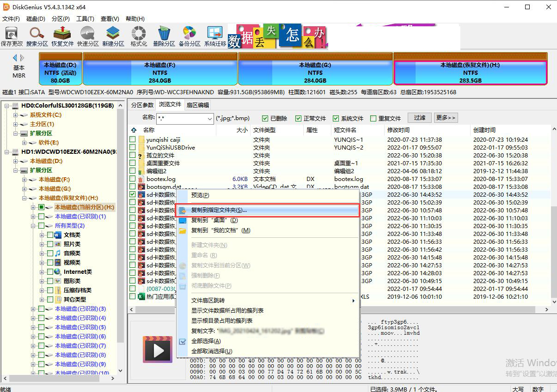Screen dimensions: 557x392
Task: Switch to the 扇区编辑 tab
Action: [x=198, y=105]
